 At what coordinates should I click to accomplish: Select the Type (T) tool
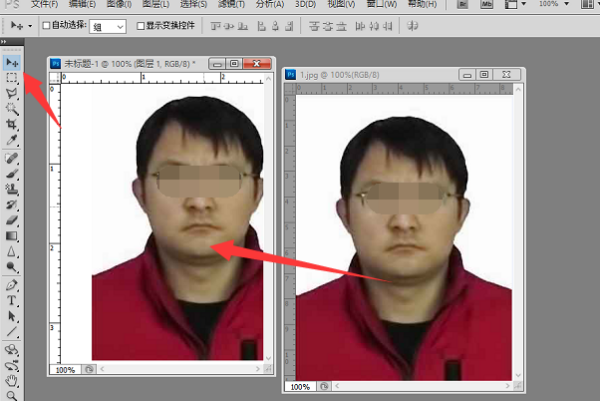click(x=12, y=300)
